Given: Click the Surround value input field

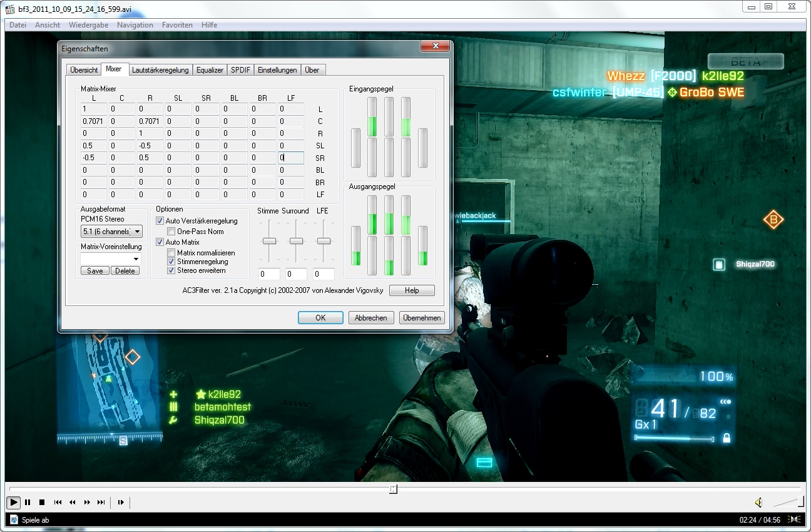Looking at the screenshot, I should click(x=296, y=274).
